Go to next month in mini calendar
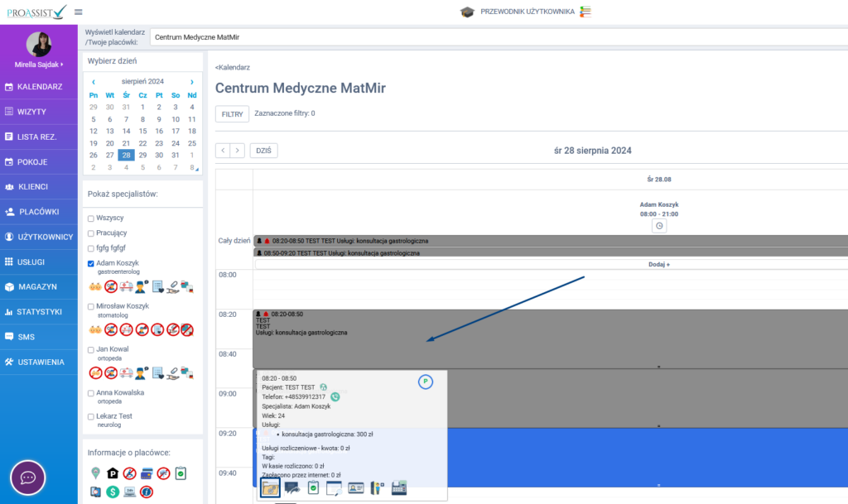 point(192,82)
